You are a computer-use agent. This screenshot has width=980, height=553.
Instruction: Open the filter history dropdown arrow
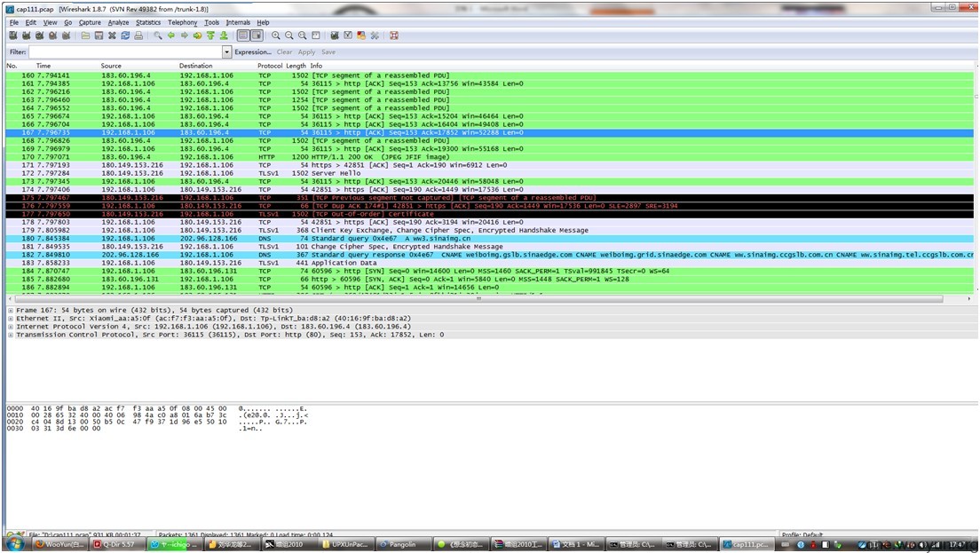pos(227,52)
